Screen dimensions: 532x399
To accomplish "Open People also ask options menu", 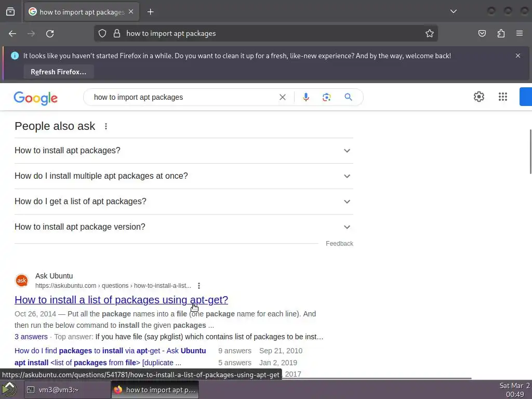I will 106,126.
